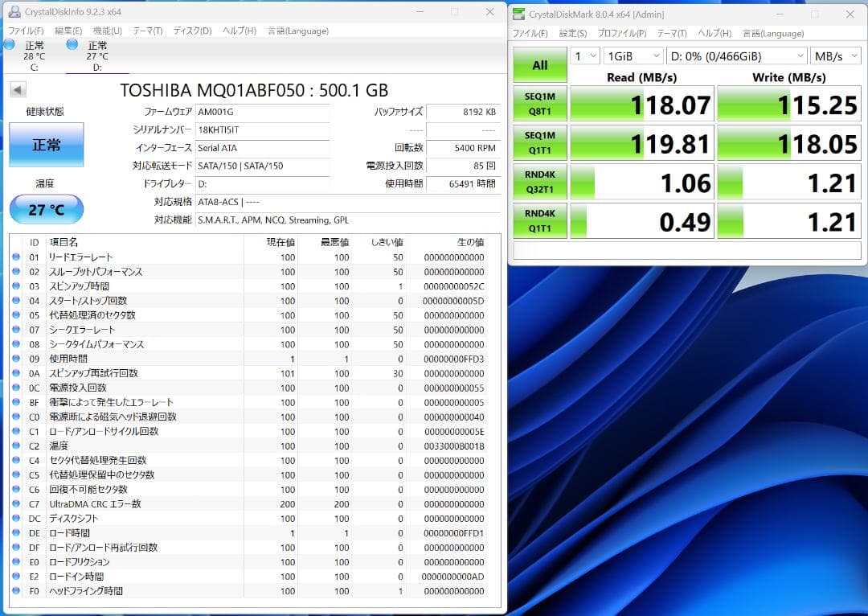Click the health status 正常 button
Image resolution: width=868 pixels, height=616 pixels.
(47, 145)
